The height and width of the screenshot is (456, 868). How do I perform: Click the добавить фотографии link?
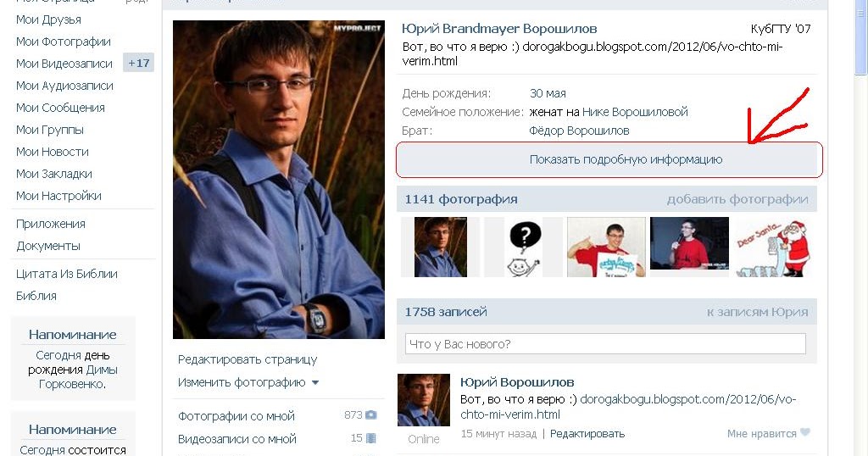(x=737, y=199)
